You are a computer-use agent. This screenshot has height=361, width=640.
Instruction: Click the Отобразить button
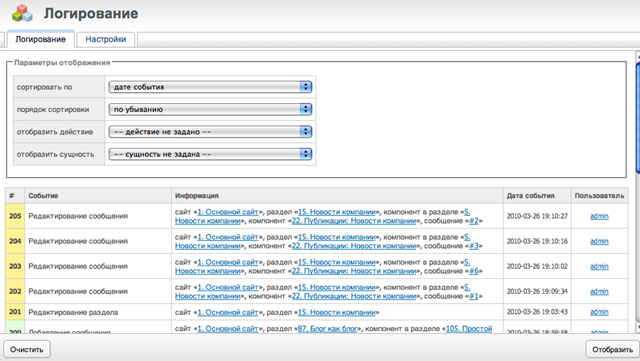(x=612, y=350)
